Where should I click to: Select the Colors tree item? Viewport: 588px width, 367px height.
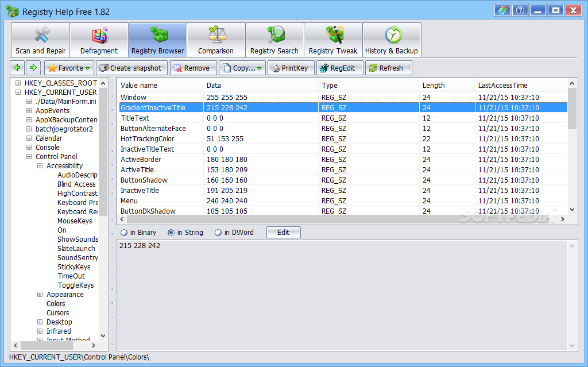pos(56,304)
